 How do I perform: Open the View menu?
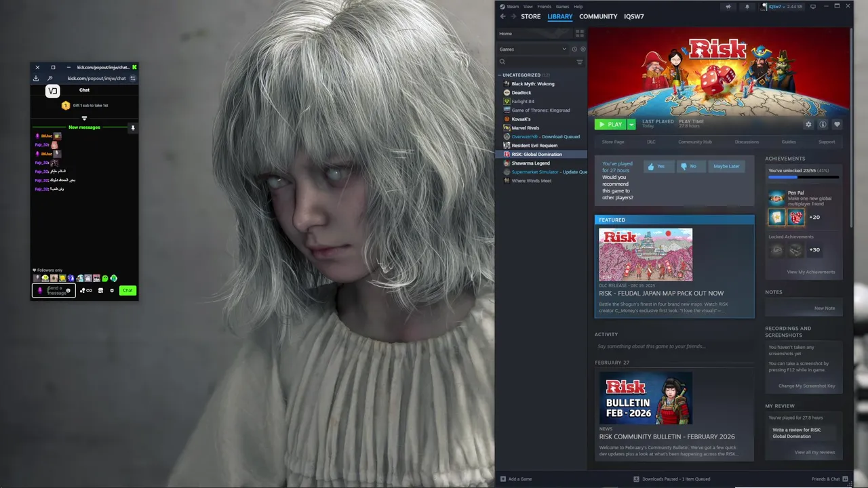click(x=528, y=7)
